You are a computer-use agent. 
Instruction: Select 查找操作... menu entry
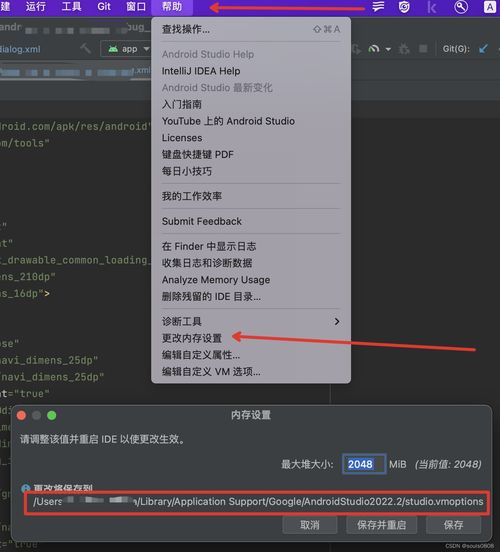coord(251,29)
